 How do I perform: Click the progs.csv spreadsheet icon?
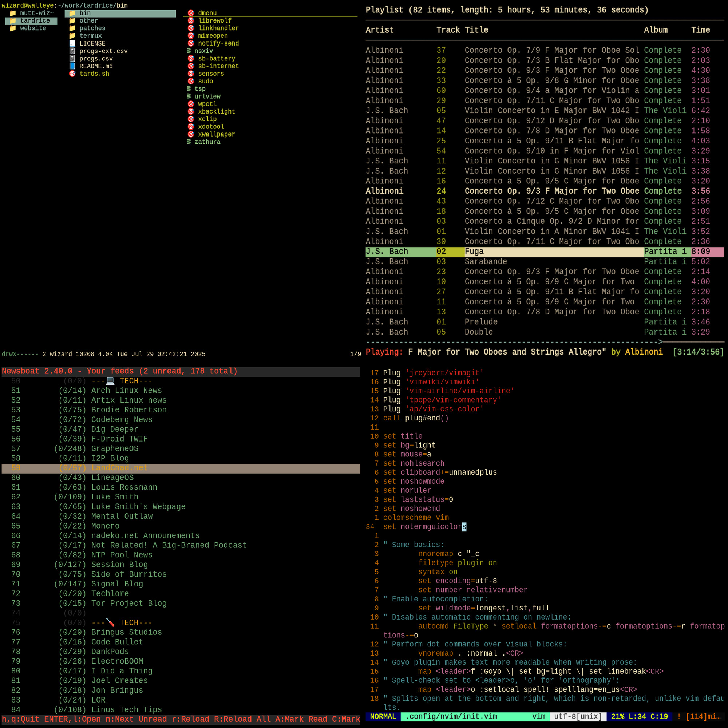pyautogui.click(x=72, y=58)
